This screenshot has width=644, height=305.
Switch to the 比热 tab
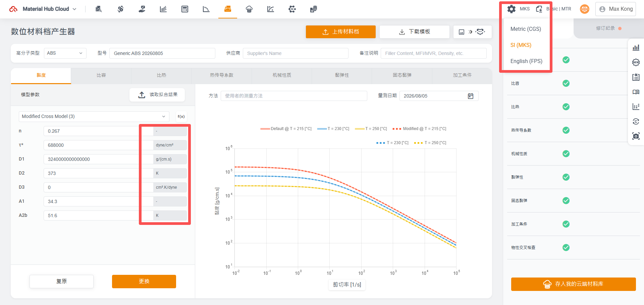tap(161, 75)
